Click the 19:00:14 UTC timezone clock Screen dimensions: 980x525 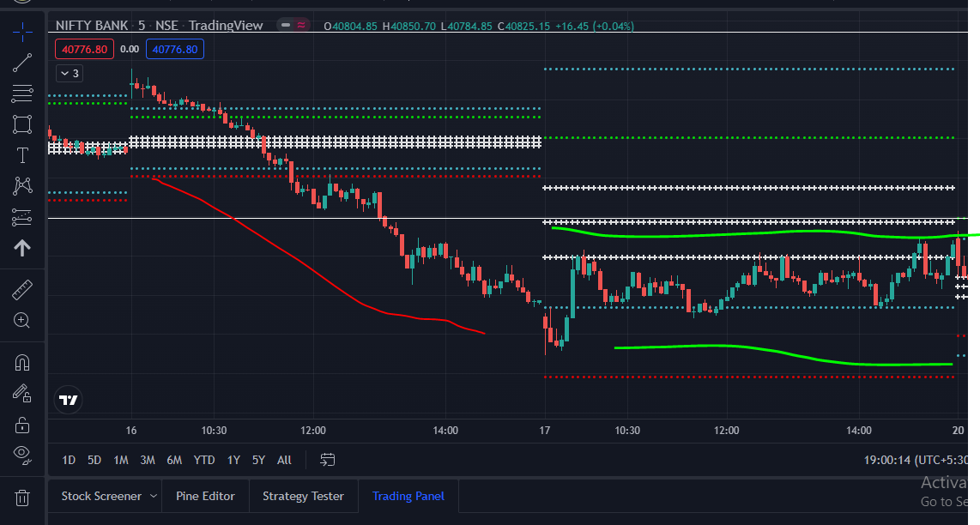(916, 460)
